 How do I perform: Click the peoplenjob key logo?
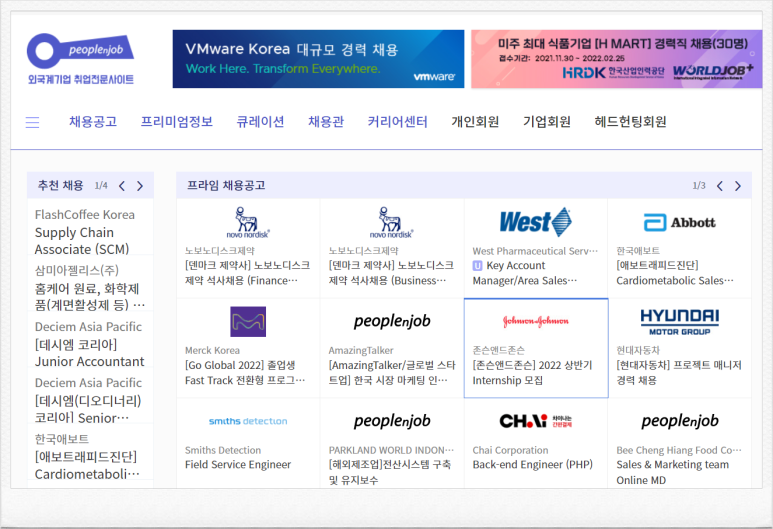click(80, 51)
